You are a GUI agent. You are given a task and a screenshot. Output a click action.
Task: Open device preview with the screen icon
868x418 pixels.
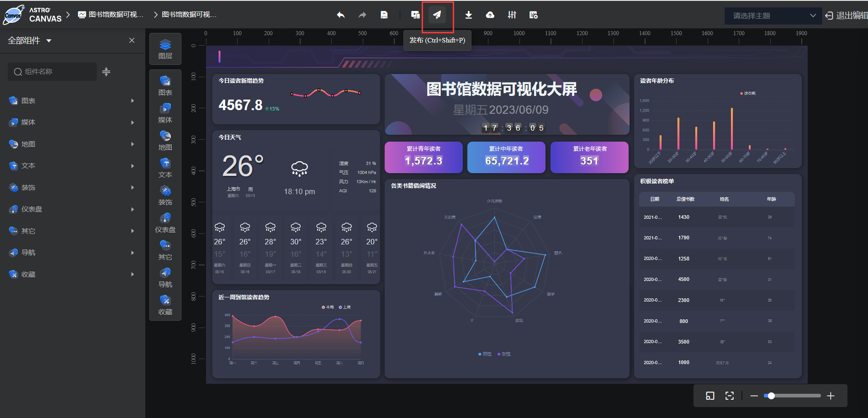tap(415, 15)
